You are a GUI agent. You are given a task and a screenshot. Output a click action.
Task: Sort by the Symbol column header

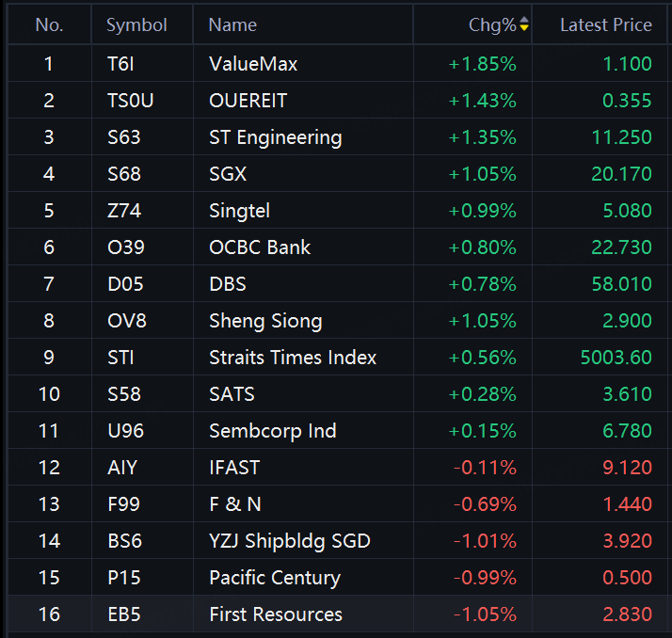136,25
